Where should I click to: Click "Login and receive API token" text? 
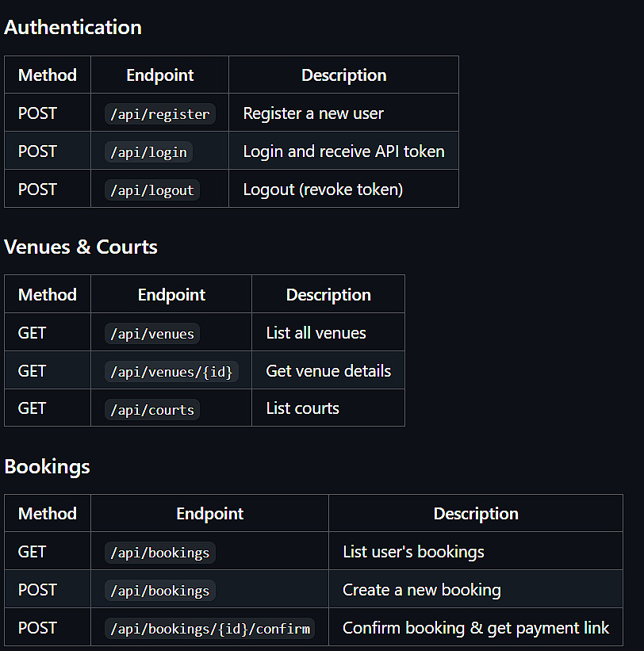tap(343, 151)
